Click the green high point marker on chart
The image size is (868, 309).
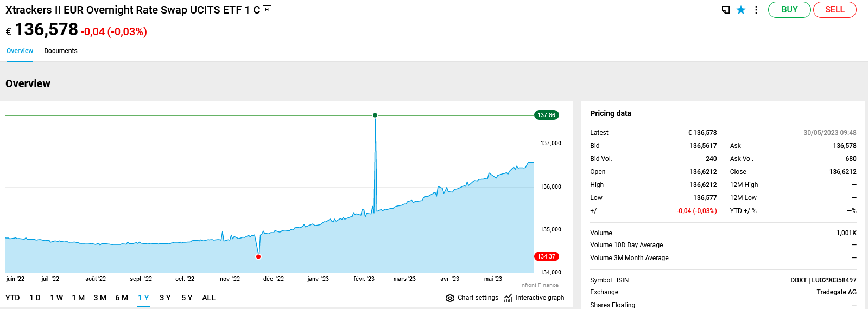click(375, 115)
